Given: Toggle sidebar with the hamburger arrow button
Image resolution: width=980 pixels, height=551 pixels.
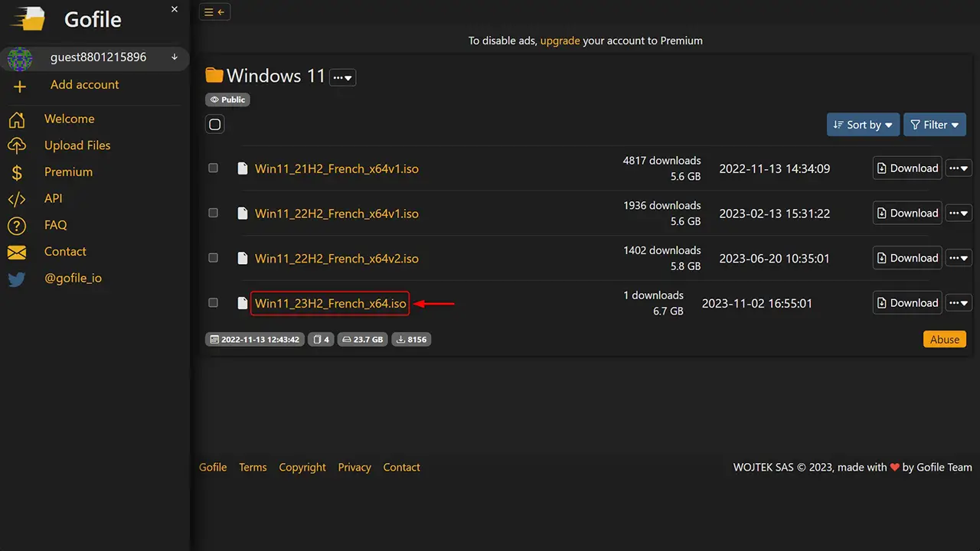Looking at the screenshot, I should [214, 11].
